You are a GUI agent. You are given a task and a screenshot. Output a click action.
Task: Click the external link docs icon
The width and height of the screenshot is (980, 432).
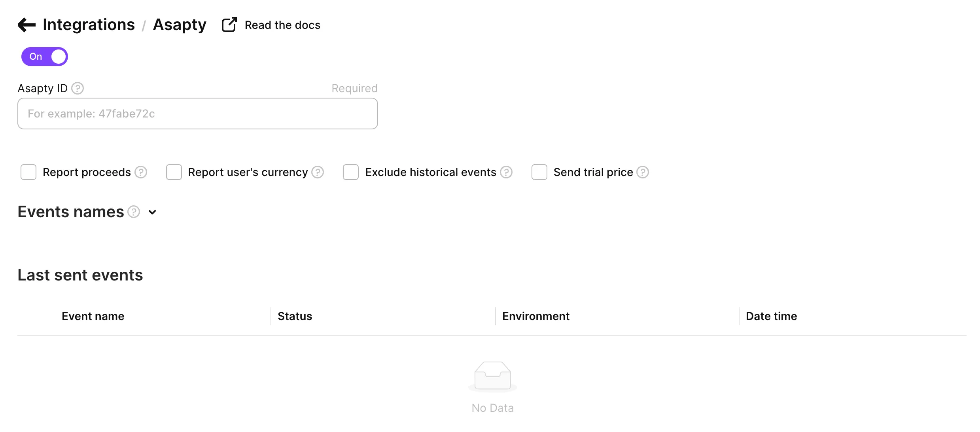tap(229, 25)
